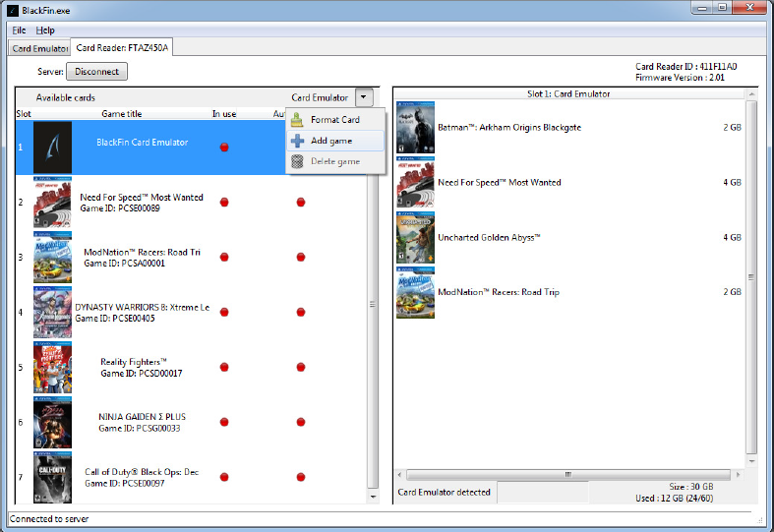Click Batman Arkham Origins cover in Slot 1 panel
774x532 pixels.
coord(416,127)
